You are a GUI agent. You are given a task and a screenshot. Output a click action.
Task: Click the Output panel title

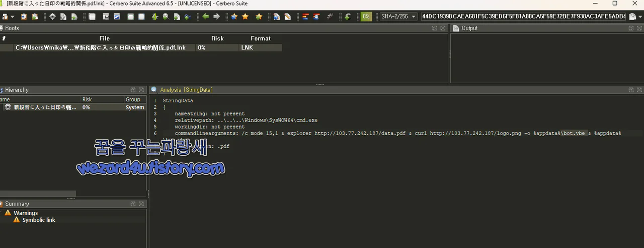(469, 28)
